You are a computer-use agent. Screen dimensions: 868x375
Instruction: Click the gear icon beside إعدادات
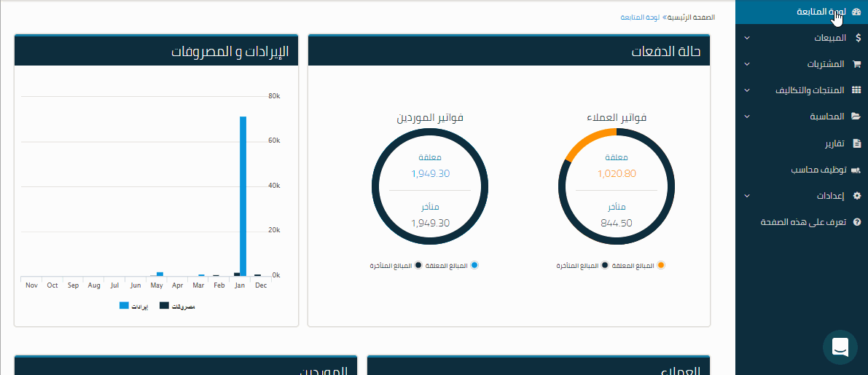[856, 197]
